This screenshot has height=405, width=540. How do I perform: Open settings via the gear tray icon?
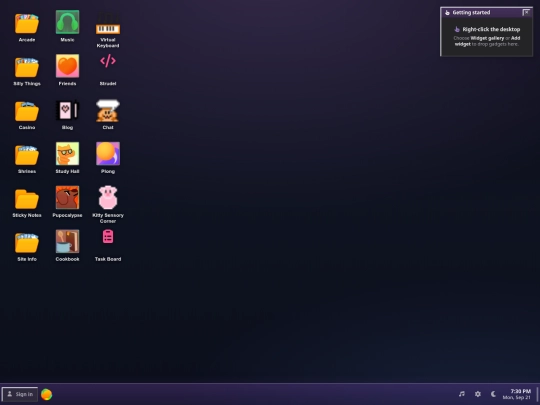[478, 394]
